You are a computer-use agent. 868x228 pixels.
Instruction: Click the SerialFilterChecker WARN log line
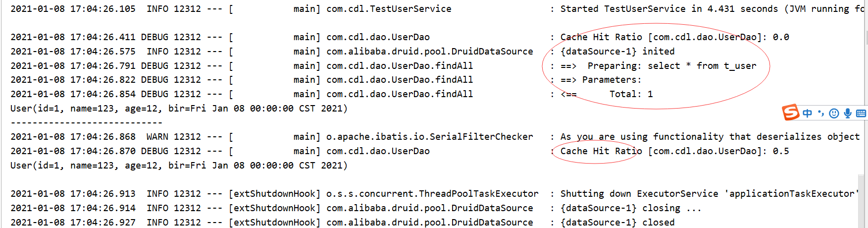pos(429,137)
